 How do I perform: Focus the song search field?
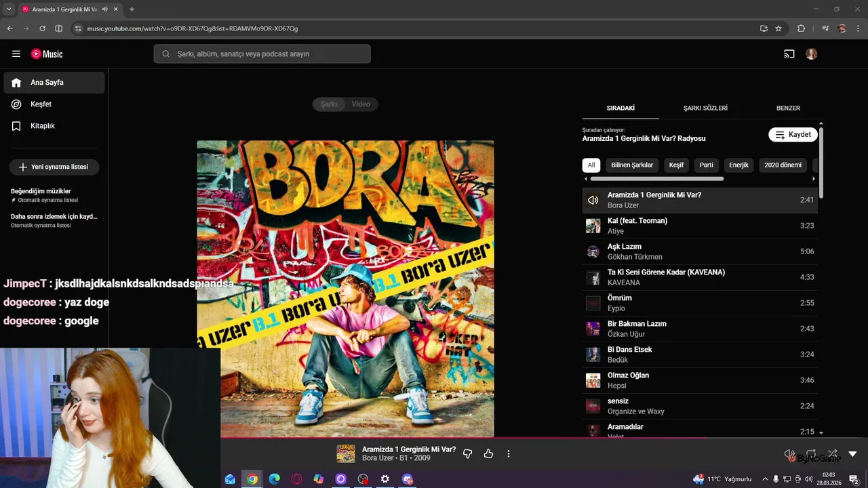262,54
